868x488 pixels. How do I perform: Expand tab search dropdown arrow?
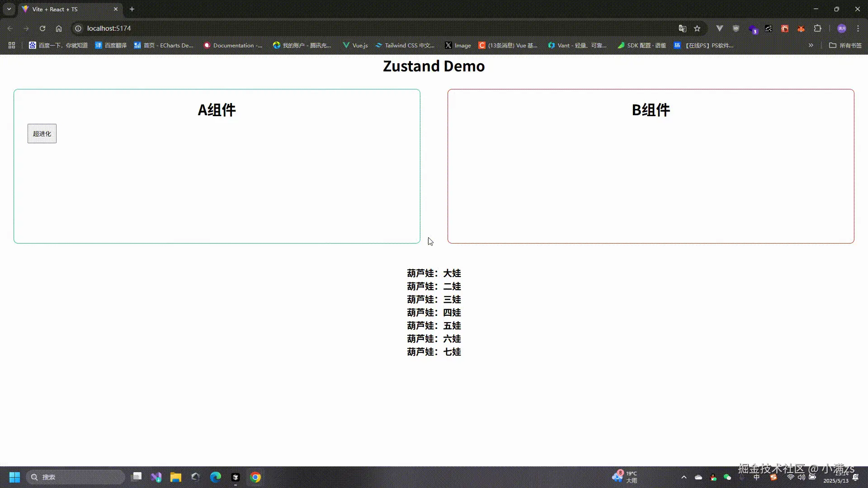click(9, 9)
